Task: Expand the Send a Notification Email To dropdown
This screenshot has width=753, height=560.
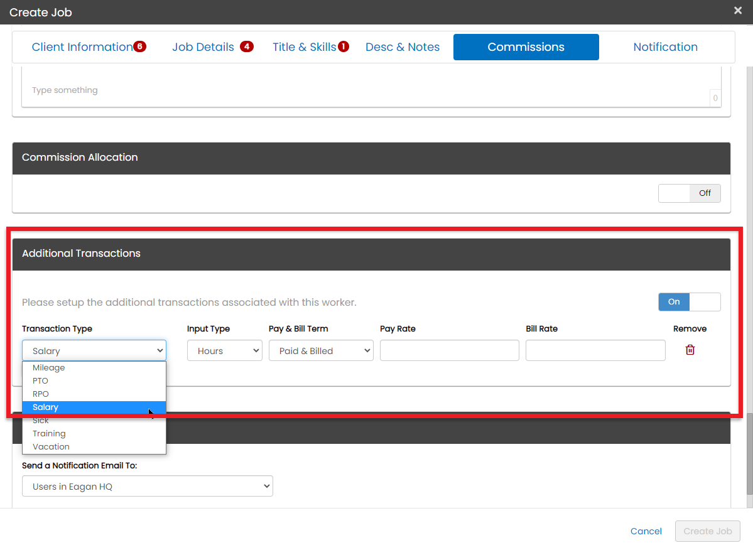Action: pos(148,486)
